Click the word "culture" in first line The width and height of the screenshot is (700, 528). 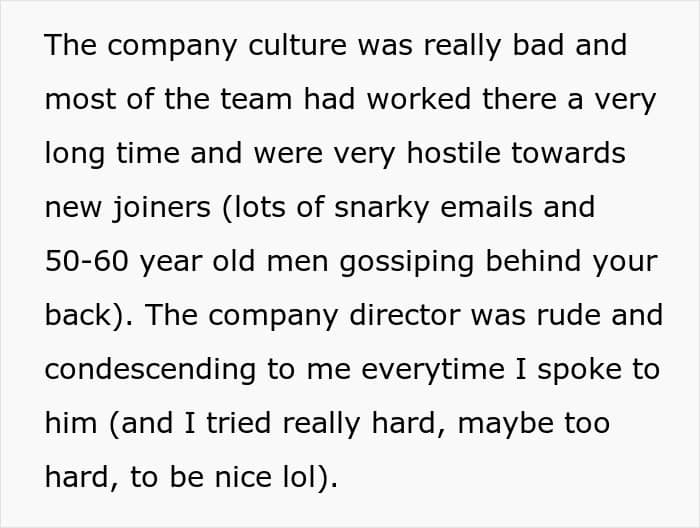pos(297,45)
